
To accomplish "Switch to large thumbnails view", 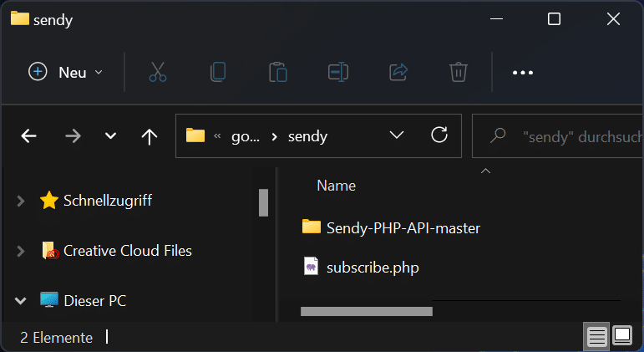I will tap(622, 335).
